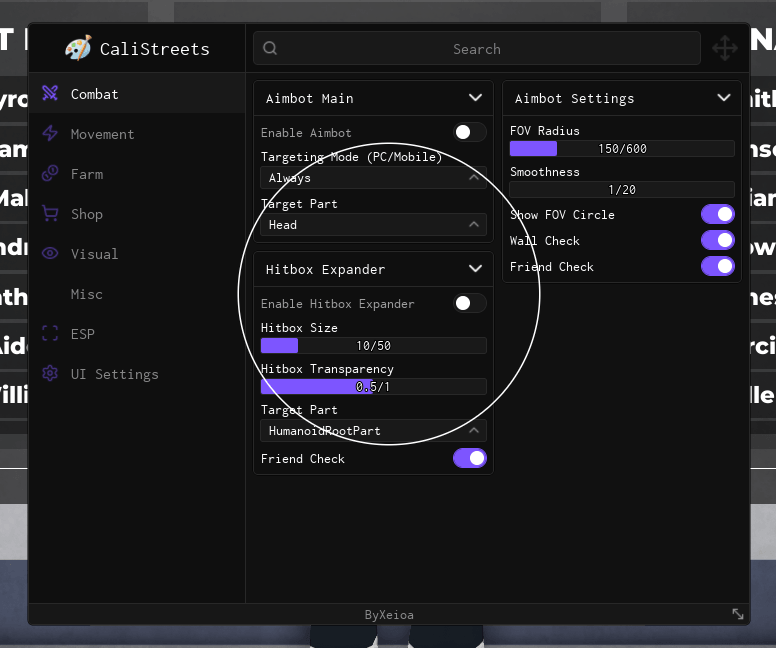Screen dimensions: 776x648
Task: Click the shopping cart Shop icon
Action: pyautogui.click(x=50, y=213)
